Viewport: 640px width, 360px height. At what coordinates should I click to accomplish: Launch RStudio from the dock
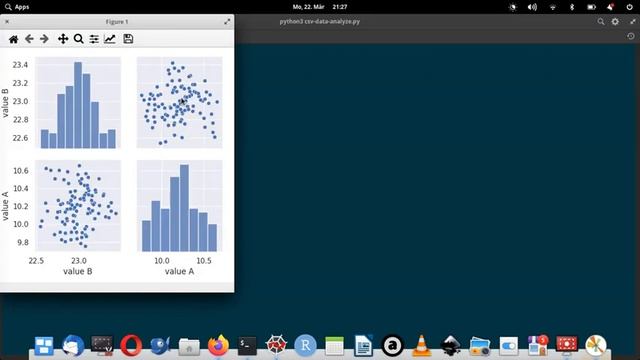click(305, 346)
